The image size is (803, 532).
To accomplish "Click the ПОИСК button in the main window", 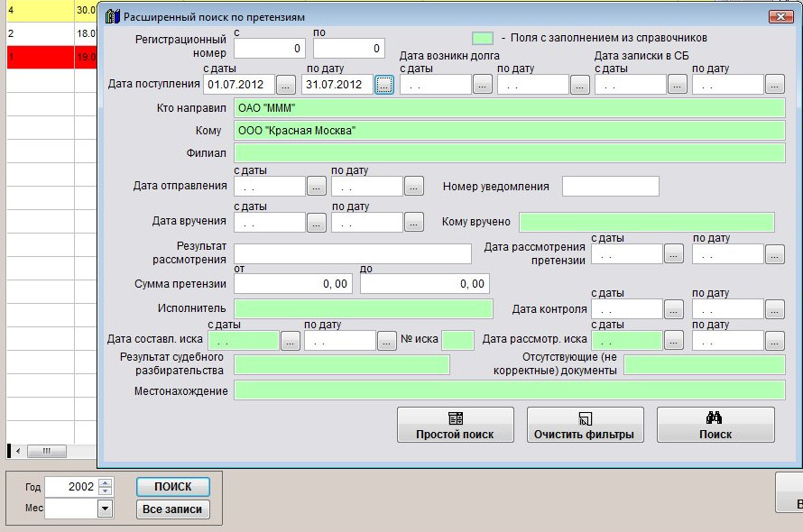I will [x=173, y=486].
